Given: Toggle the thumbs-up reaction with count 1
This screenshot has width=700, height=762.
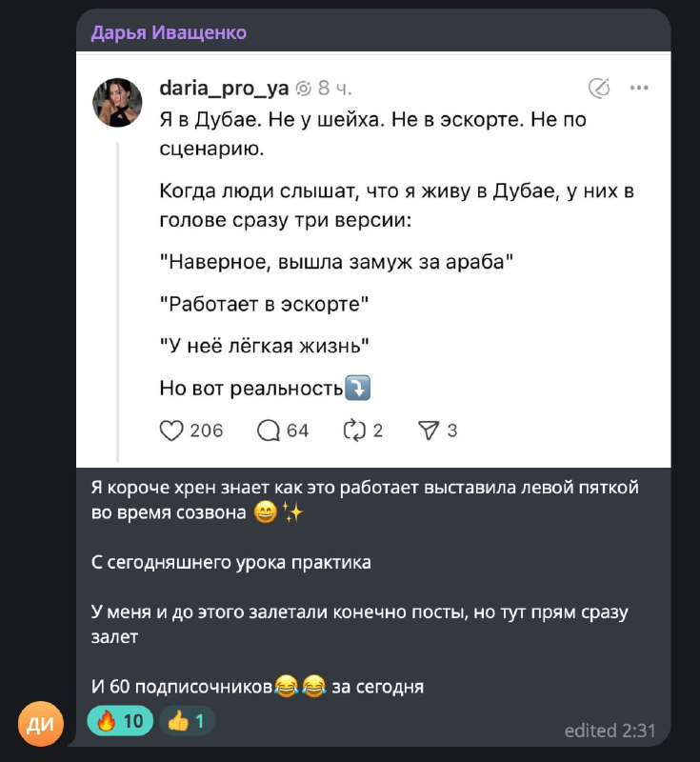Looking at the screenshot, I should (187, 721).
